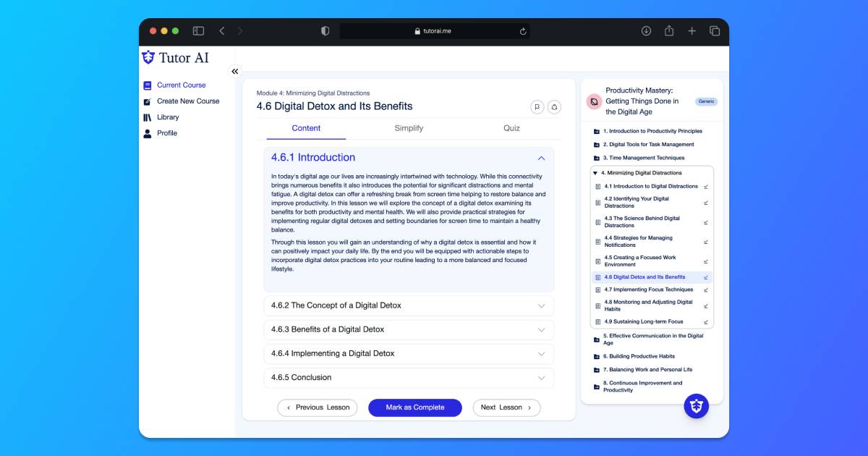Select the Current Course icon in the sidebar
Screen dimensions: 868x456
tap(148, 85)
